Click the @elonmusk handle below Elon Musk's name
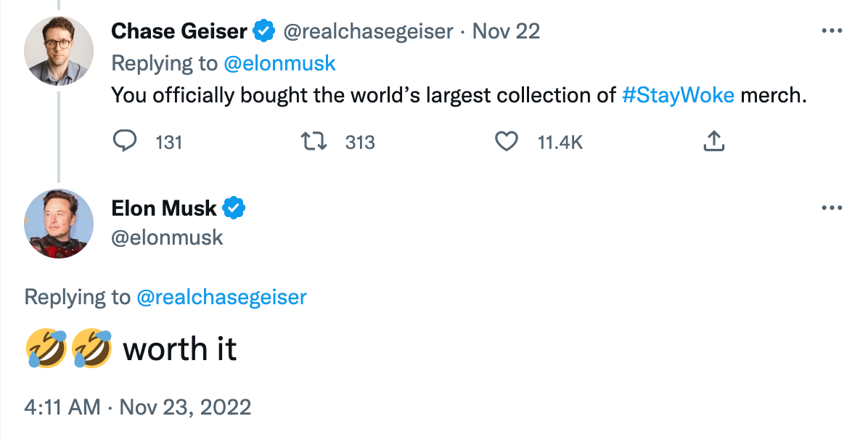Viewport: 868px width, 440px height. click(168, 237)
